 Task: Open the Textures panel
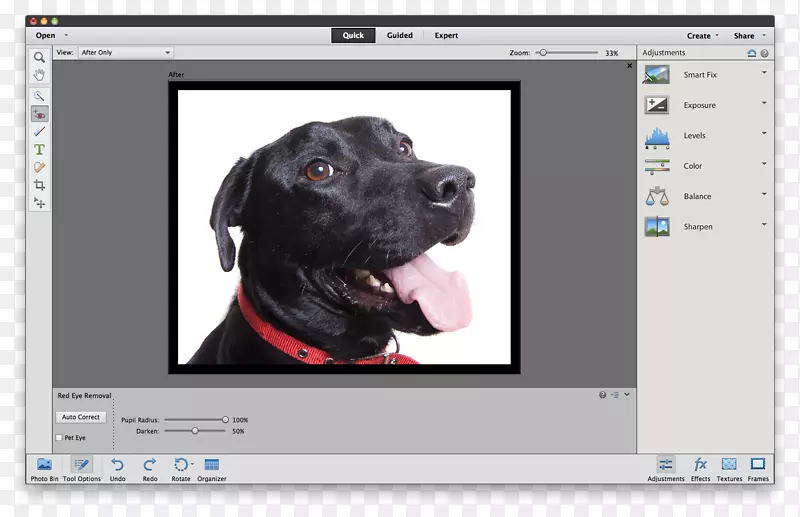729,469
